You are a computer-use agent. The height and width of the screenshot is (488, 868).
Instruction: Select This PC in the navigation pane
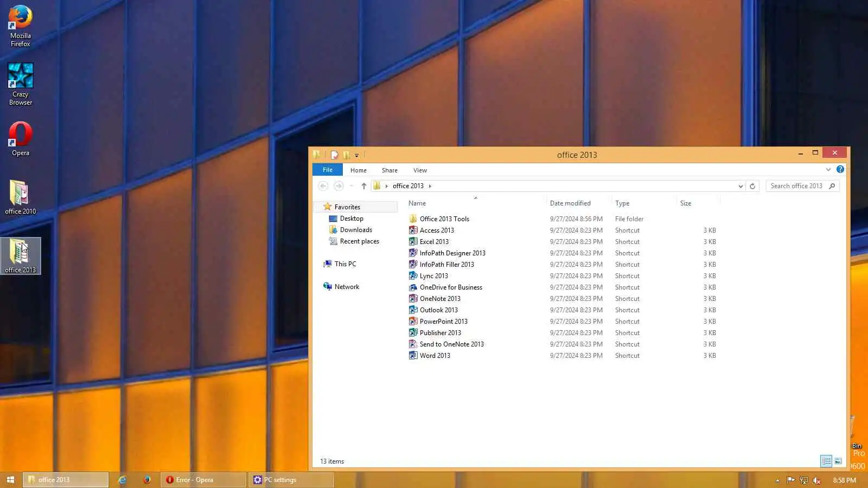pos(345,264)
